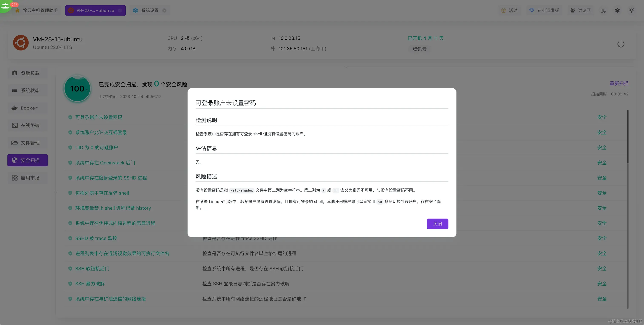The width and height of the screenshot is (644, 325).
Task: Switch to 系统设置 tab
Action: click(x=149, y=10)
